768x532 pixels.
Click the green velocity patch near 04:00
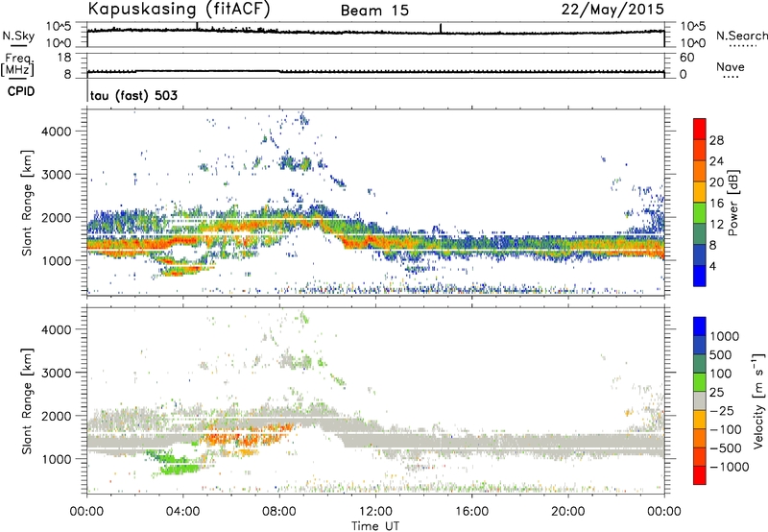click(x=179, y=469)
